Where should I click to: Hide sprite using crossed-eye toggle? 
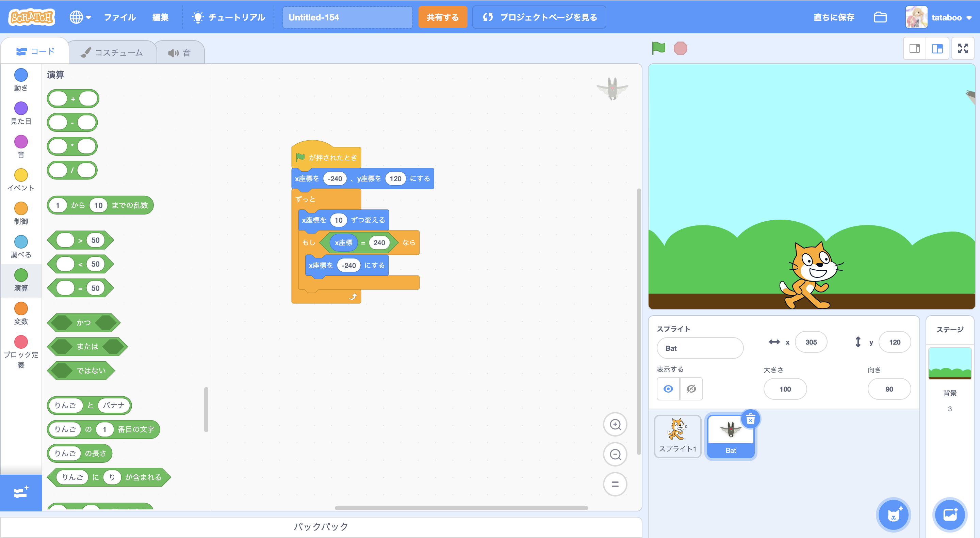point(691,389)
